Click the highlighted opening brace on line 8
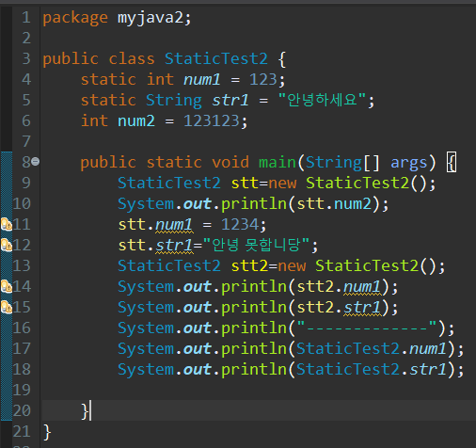476x448 pixels. 452,163
